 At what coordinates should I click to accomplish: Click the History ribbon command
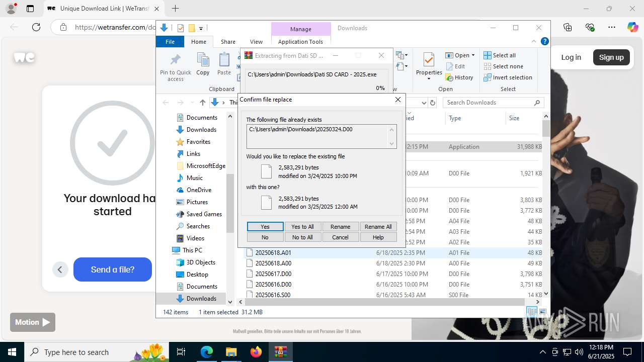(459, 77)
